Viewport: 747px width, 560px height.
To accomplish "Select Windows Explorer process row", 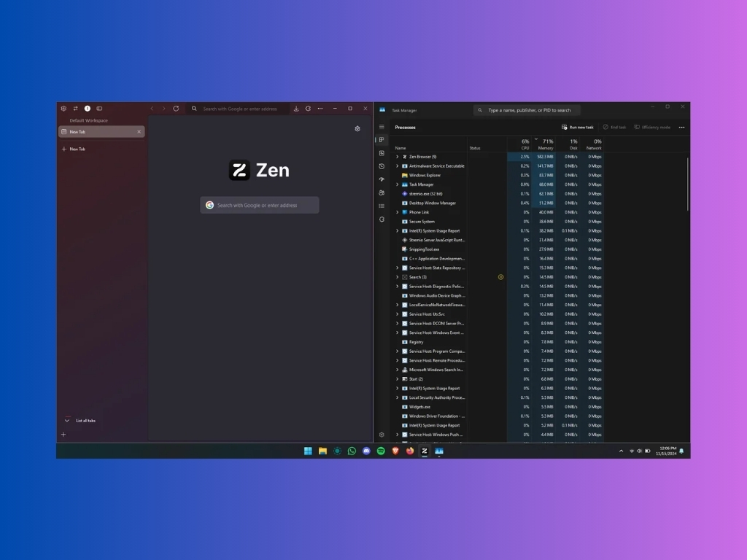I will click(x=498, y=175).
